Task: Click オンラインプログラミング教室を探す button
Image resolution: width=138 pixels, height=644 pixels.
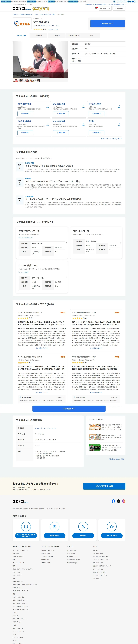Action: pos(26,536)
